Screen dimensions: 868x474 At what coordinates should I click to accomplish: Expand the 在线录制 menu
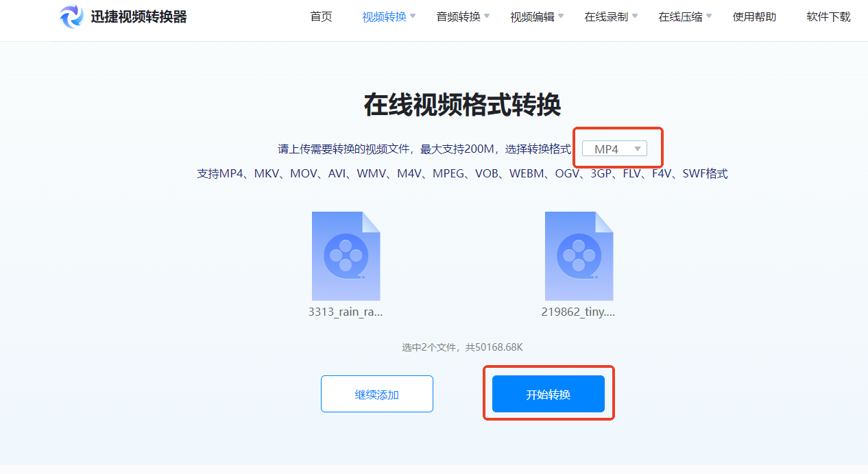point(606,17)
